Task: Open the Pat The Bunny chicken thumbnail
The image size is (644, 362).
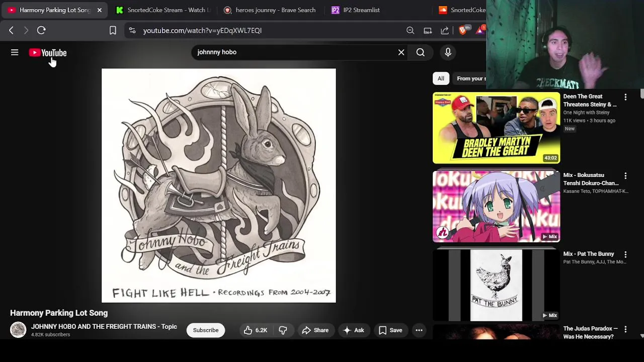Action: pos(496,285)
